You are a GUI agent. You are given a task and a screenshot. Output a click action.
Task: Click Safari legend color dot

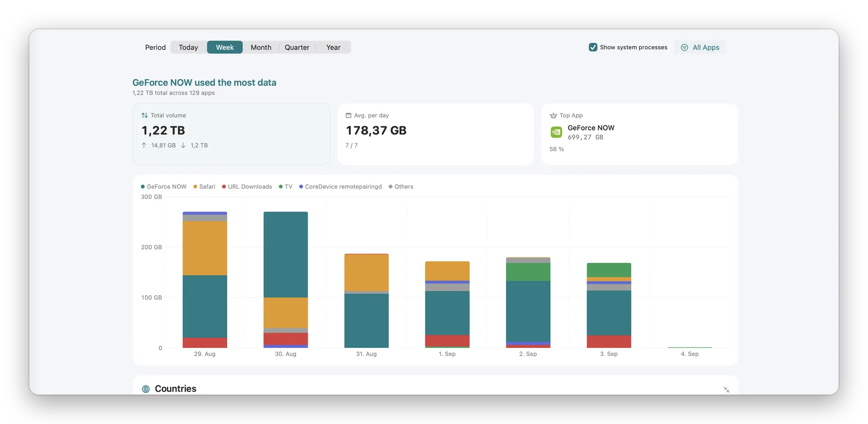(x=195, y=187)
